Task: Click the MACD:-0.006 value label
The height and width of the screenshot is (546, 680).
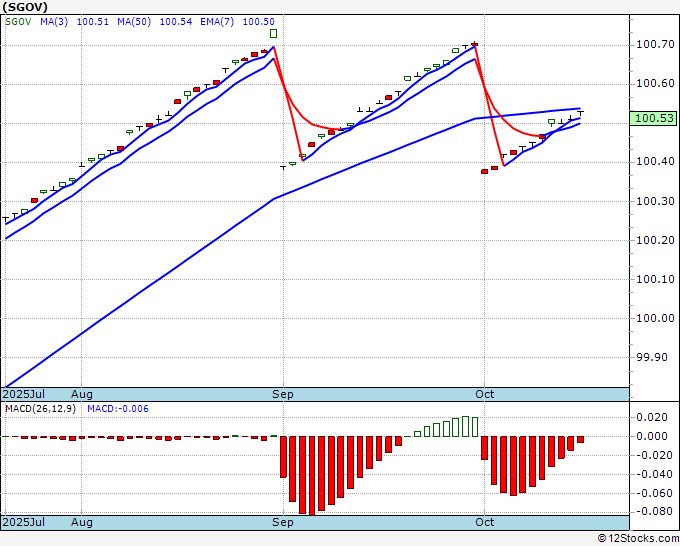Action: click(118, 409)
